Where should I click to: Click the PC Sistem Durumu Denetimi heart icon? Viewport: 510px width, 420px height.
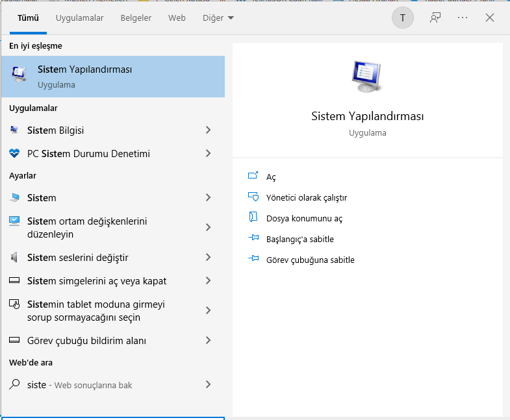[x=14, y=153]
